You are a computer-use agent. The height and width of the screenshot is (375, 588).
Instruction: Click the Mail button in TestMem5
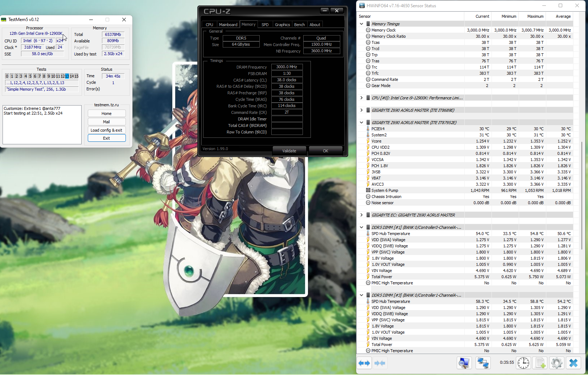pyautogui.click(x=107, y=122)
